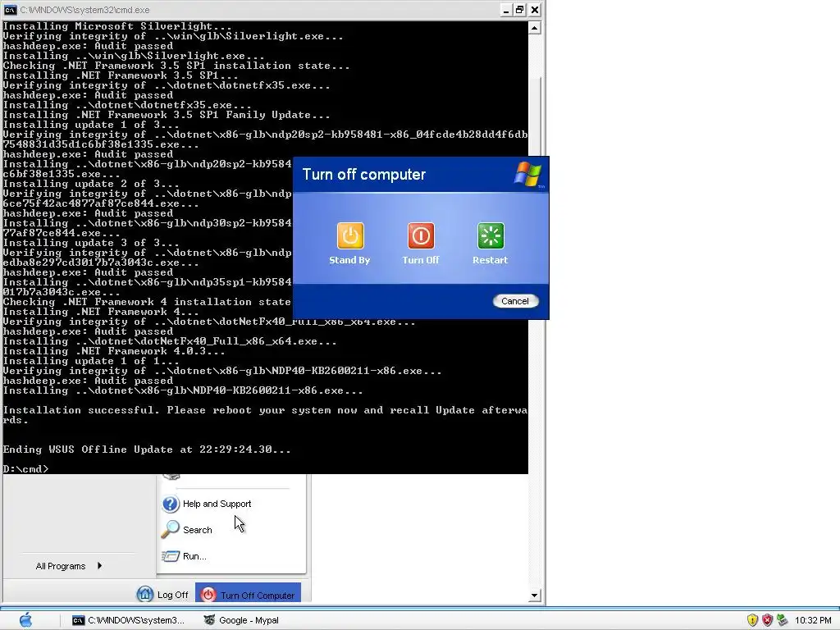Click the cmd window scroll up arrow

(534, 28)
